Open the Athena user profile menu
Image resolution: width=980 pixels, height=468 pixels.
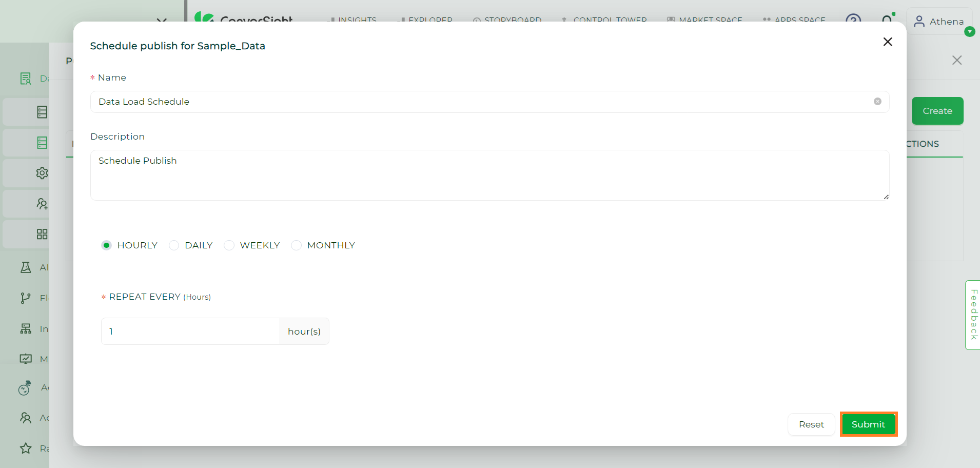click(x=939, y=22)
